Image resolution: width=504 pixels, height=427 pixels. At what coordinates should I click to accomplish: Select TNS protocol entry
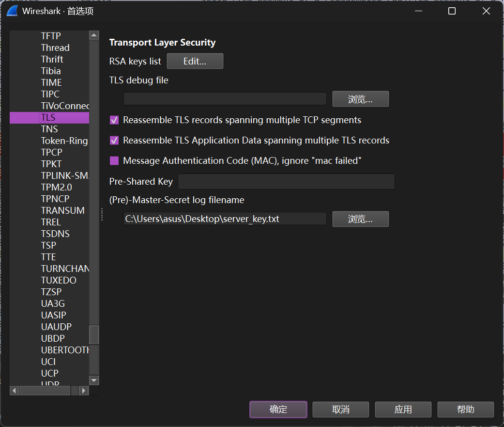tap(49, 129)
